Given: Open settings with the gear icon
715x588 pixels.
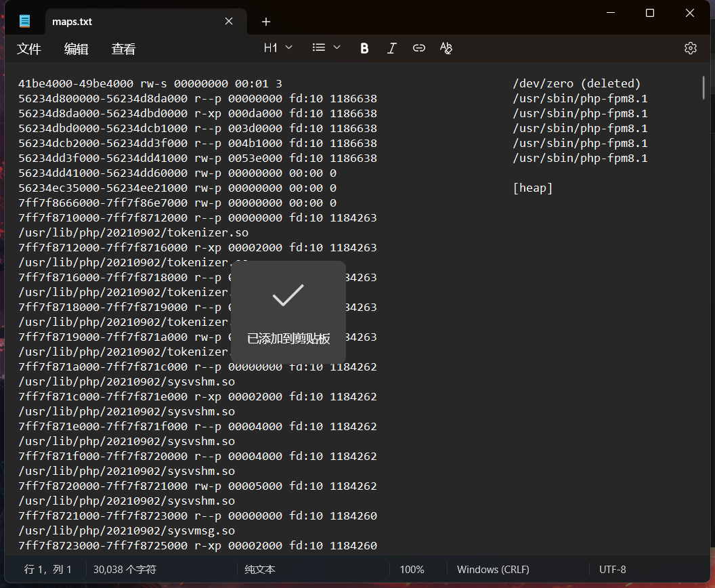Looking at the screenshot, I should 691,48.
